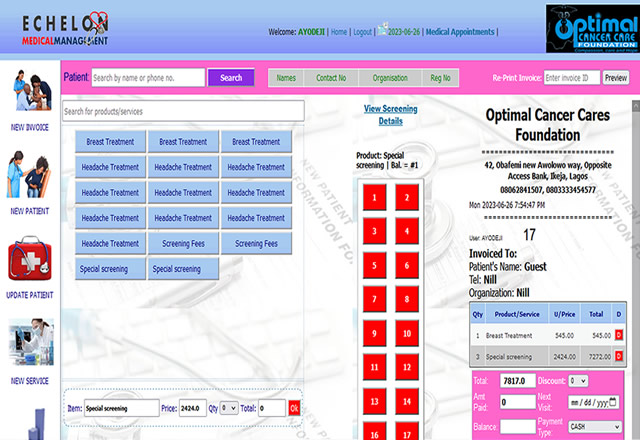640x440 pixels.
Task: Click the Balance input field
Action: [x=518, y=427]
